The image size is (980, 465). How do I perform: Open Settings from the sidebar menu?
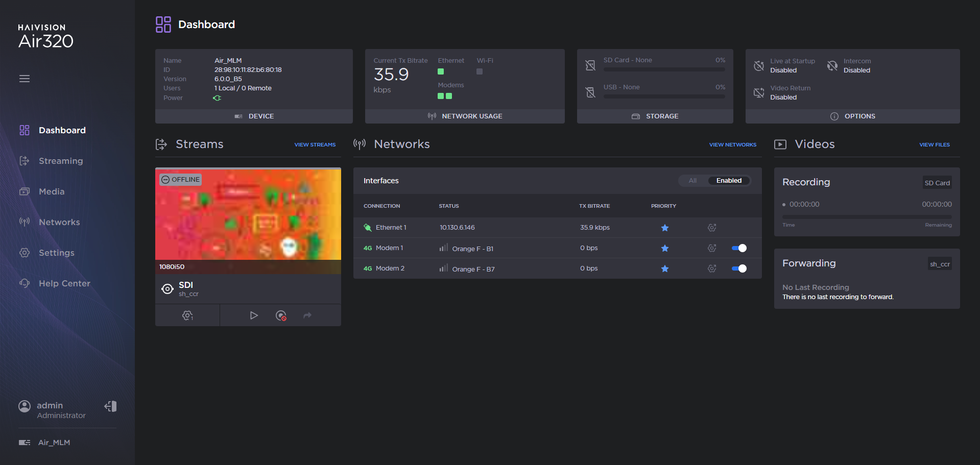[x=56, y=253]
